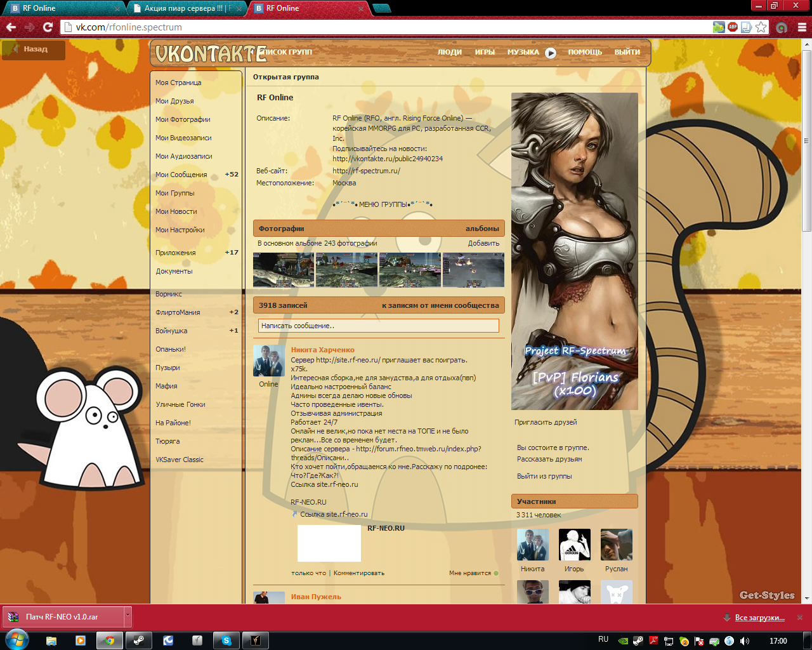This screenshot has width=812, height=650.
Task: Open ПОМОЩЬ in the header menu
Action: tap(585, 52)
